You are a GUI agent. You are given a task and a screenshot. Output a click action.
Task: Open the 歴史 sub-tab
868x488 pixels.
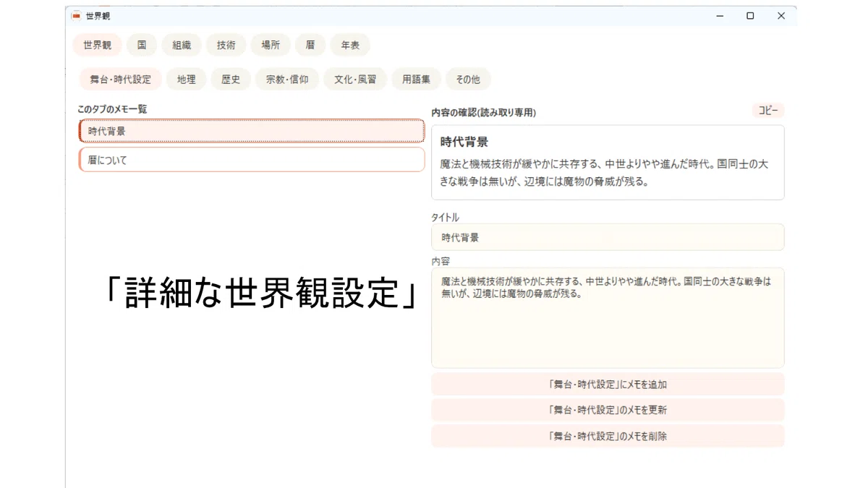pyautogui.click(x=231, y=80)
